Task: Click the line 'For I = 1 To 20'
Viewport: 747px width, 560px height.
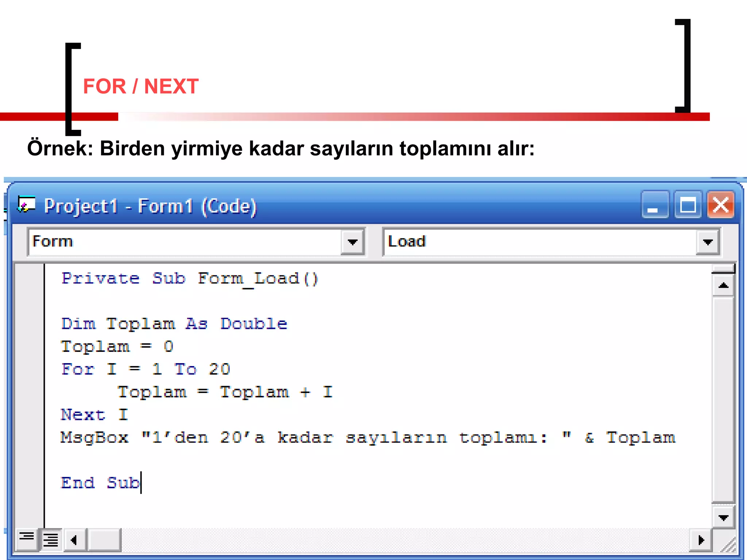Action: (x=146, y=370)
